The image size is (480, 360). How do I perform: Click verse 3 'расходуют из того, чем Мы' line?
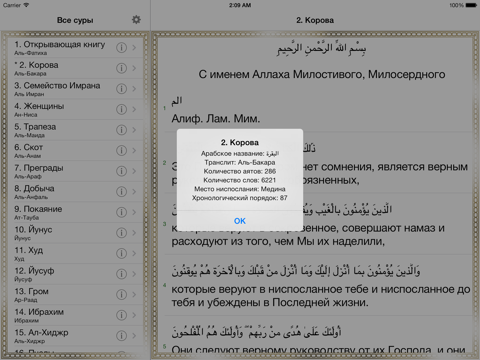278,241
